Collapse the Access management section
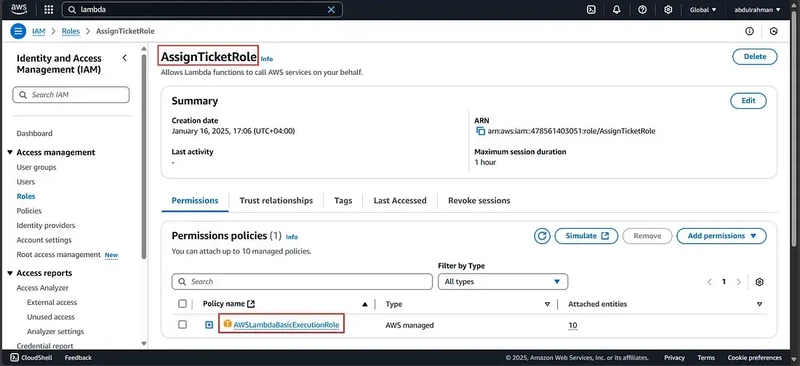800x366 pixels. (10, 152)
